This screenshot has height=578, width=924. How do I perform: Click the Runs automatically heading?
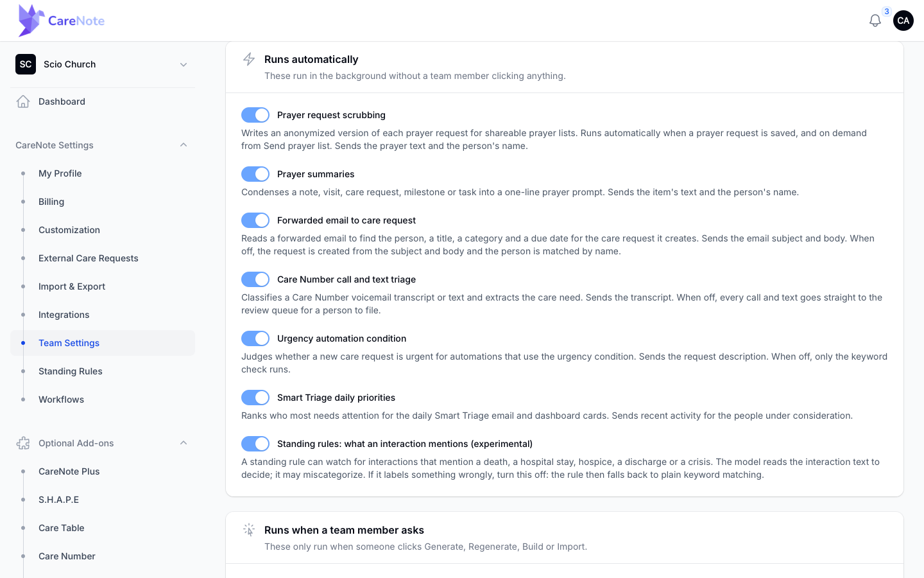pos(311,59)
